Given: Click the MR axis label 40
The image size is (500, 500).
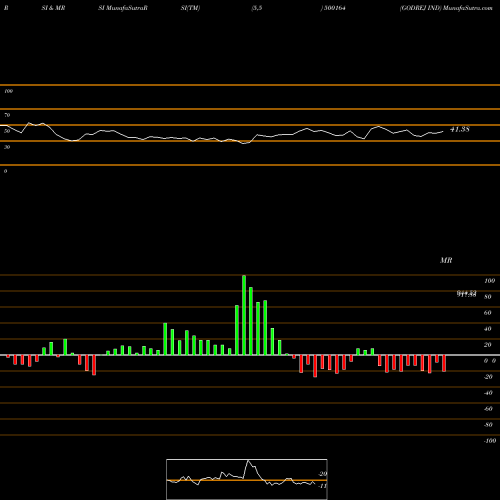Looking at the screenshot, I should click(x=488, y=329).
